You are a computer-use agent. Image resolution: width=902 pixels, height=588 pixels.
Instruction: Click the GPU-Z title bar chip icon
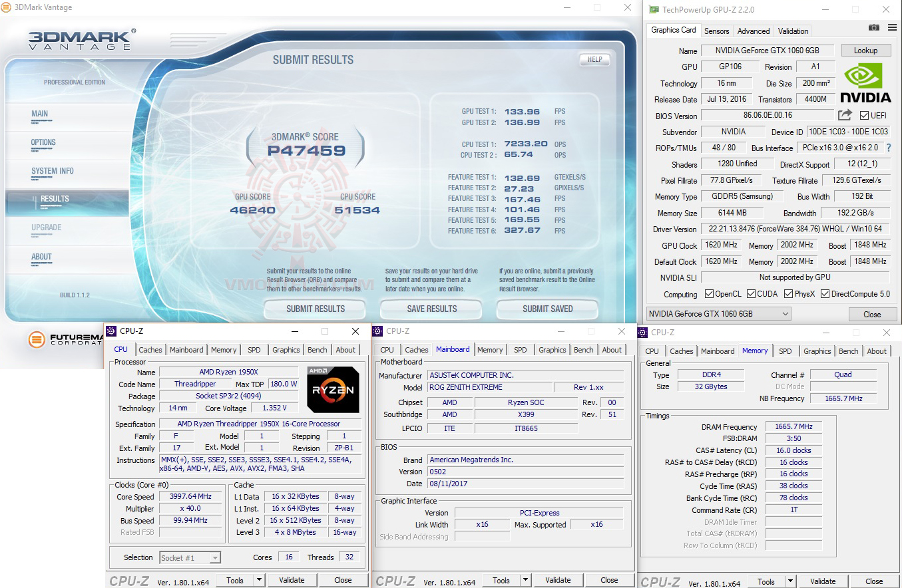click(656, 9)
